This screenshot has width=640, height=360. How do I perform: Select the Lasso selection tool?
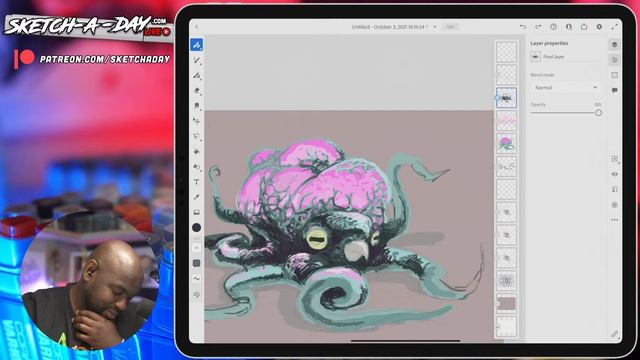coord(197,136)
